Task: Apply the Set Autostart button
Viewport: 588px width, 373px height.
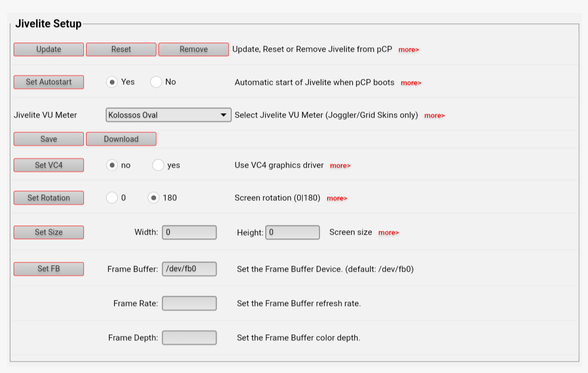Action: pos(49,82)
